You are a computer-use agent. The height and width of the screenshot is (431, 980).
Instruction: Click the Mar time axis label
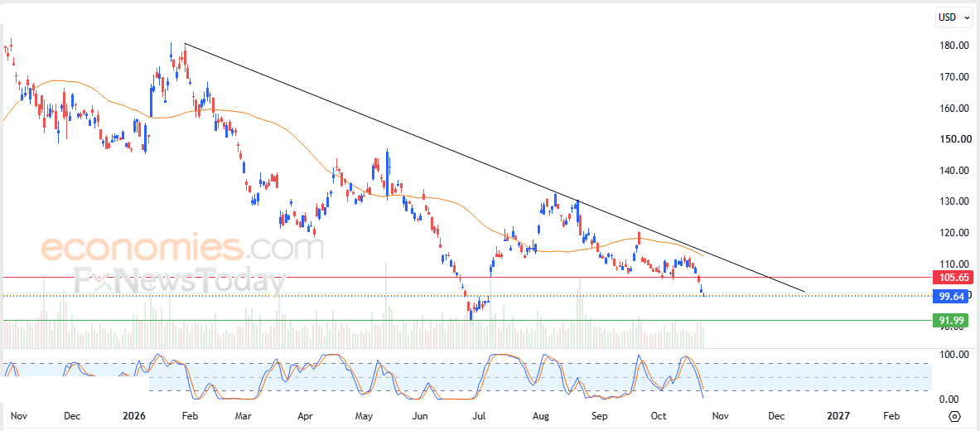coord(243,416)
